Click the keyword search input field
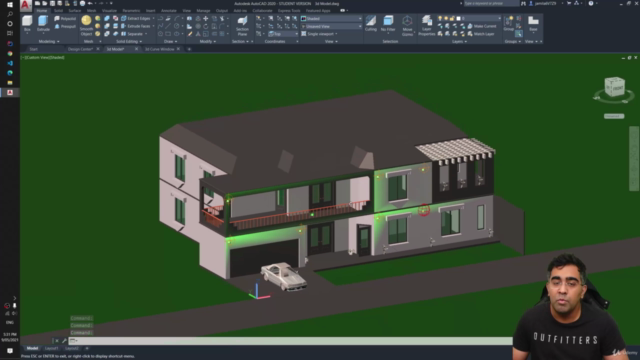Viewport: 640px width, 360px height. coord(491,3)
